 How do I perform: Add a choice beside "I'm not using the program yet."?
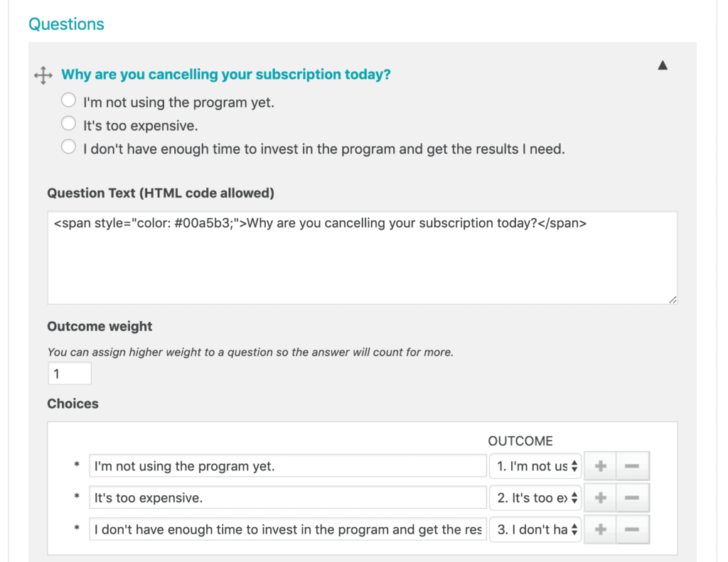pos(601,465)
